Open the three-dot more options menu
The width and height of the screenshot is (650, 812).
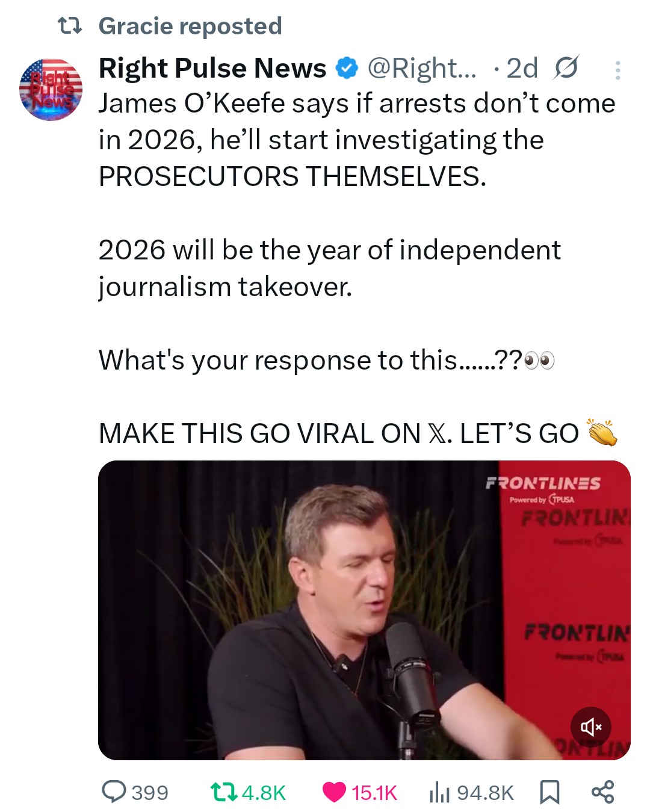[x=617, y=70]
